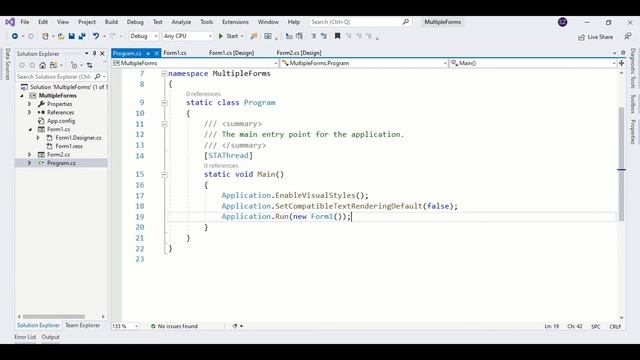
Task: Switch to the Form1.cs [Design] tab
Action: [x=231, y=53]
